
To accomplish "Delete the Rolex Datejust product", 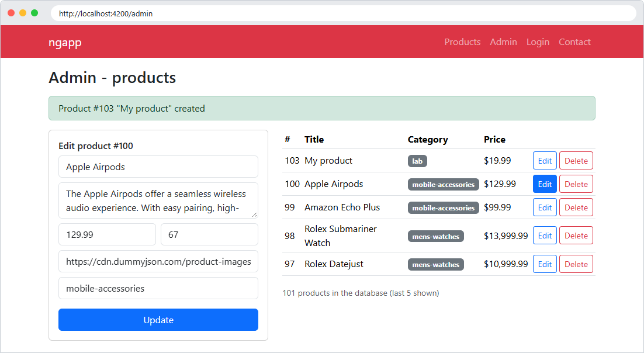I will point(576,264).
